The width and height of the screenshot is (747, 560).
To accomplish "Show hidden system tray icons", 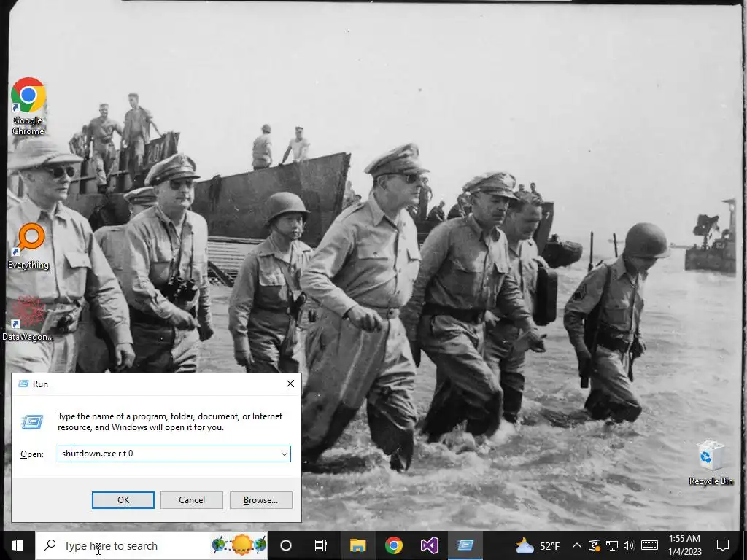I will 576,545.
